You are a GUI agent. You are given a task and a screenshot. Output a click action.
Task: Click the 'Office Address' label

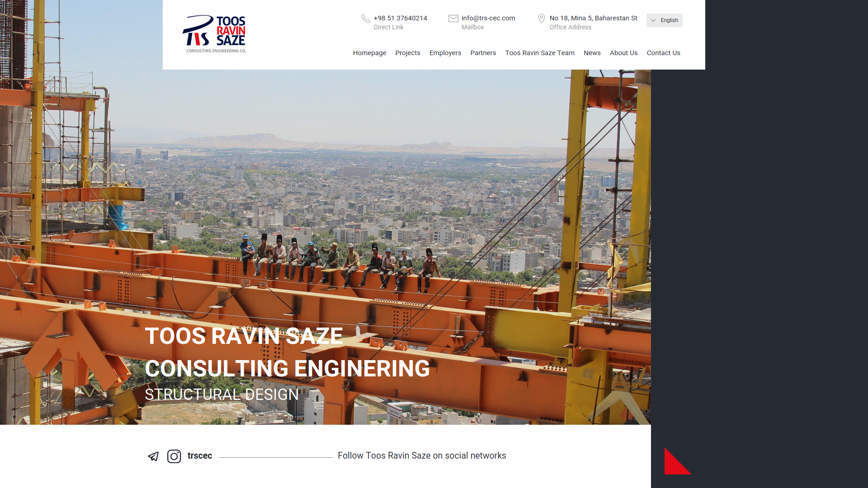(x=570, y=27)
